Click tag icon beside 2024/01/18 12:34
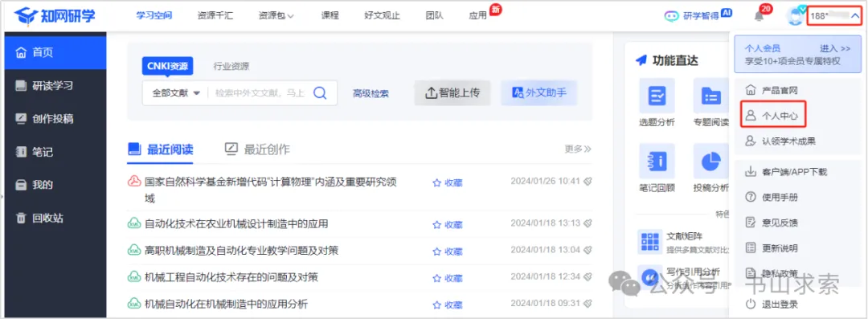This screenshot has width=868, height=319. [x=588, y=276]
